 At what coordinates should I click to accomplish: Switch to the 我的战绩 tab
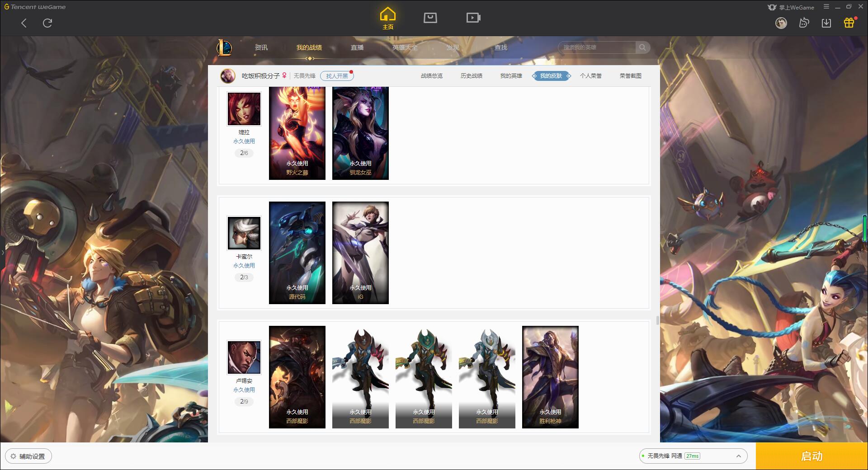point(309,47)
